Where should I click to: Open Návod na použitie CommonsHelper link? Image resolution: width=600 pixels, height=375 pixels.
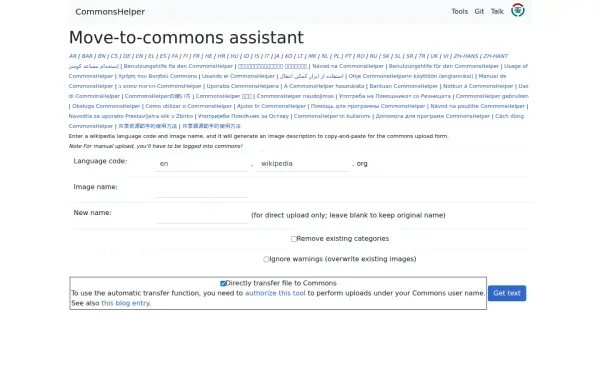click(x=478, y=106)
